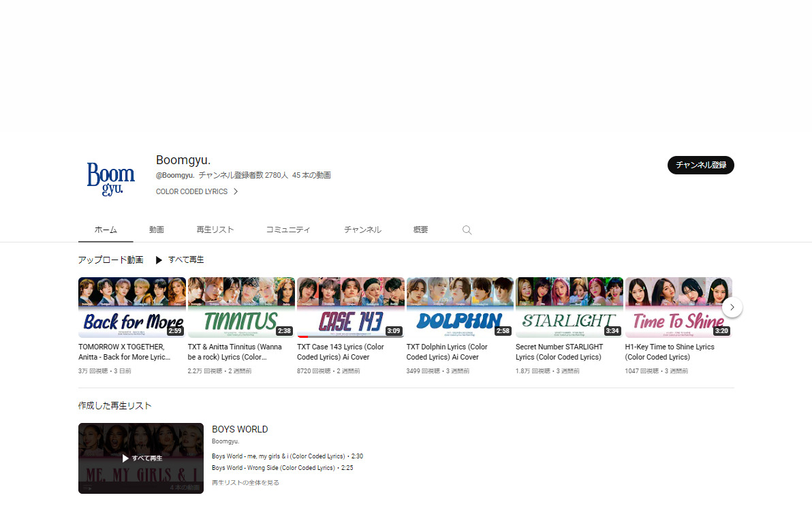
Task: Click 45 本の動画 video count text
Action: [x=311, y=176]
